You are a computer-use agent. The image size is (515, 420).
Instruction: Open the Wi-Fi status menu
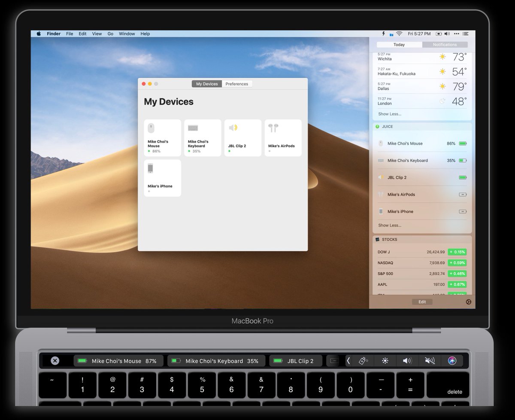(399, 33)
